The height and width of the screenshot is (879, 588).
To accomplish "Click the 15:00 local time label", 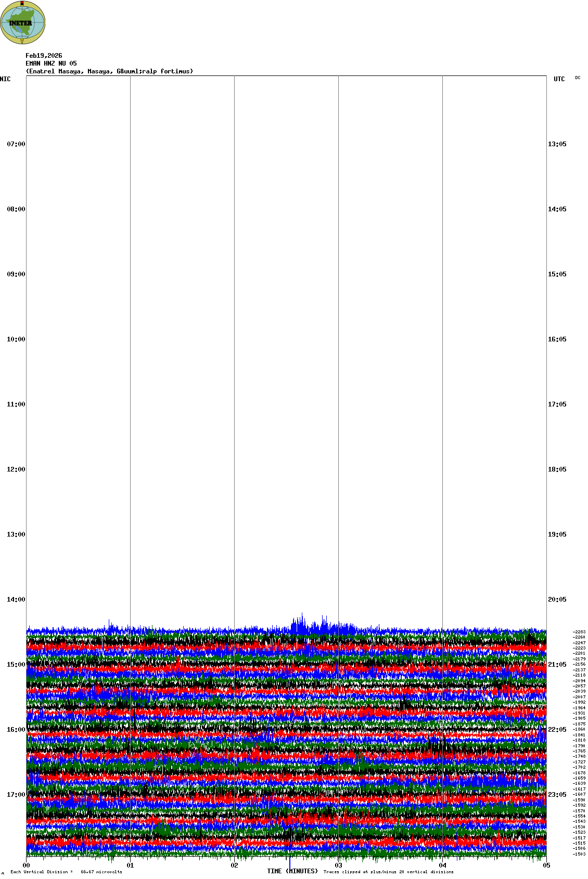I will pyautogui.click(x=16, y=665).
